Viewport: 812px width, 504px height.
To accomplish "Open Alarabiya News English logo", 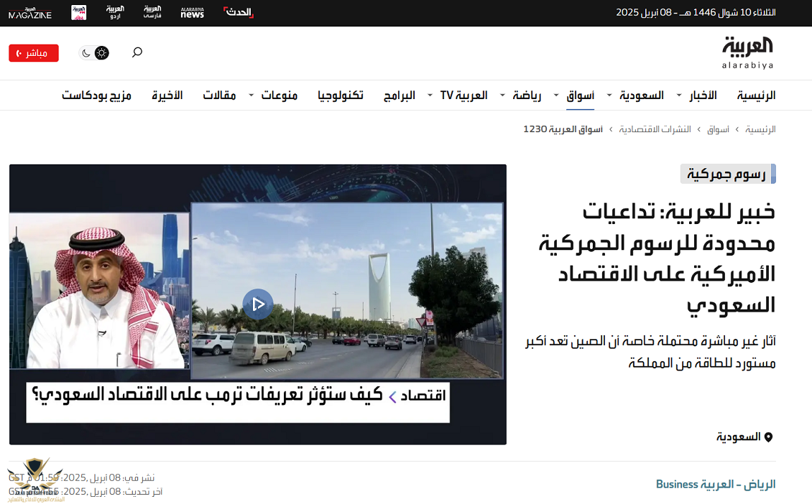I will [x=192, y=12].
